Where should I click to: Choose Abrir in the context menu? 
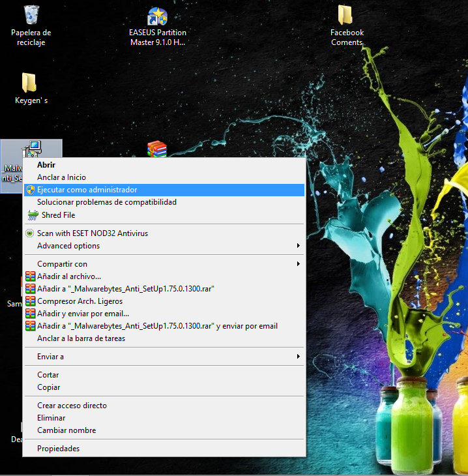pos(164,165)
